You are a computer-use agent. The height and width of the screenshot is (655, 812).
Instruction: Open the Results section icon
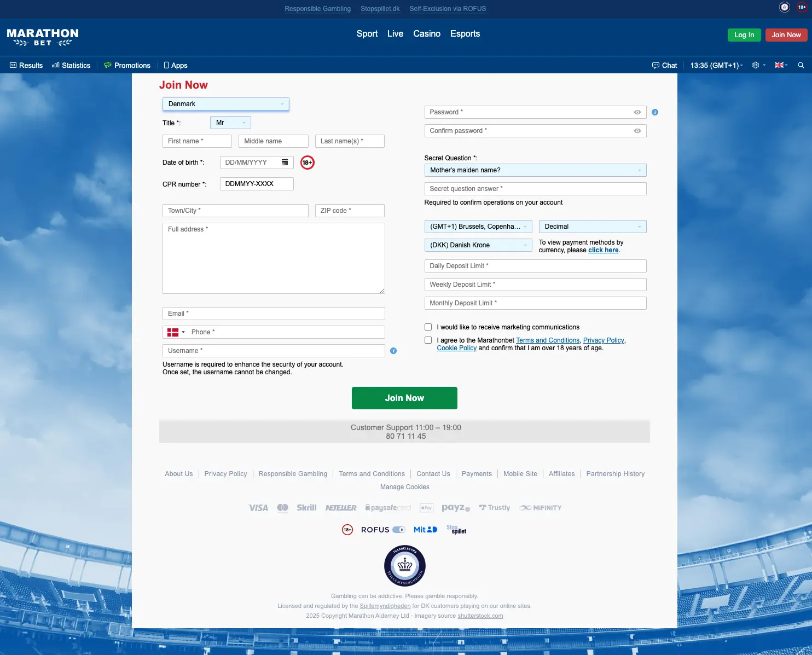(x=13, y=65)
